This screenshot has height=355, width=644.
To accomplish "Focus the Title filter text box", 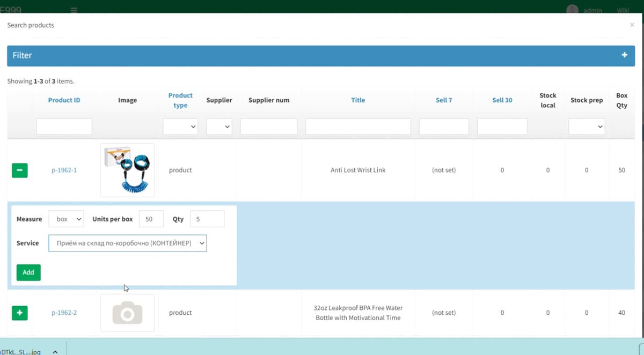I will tap(358, 127).
